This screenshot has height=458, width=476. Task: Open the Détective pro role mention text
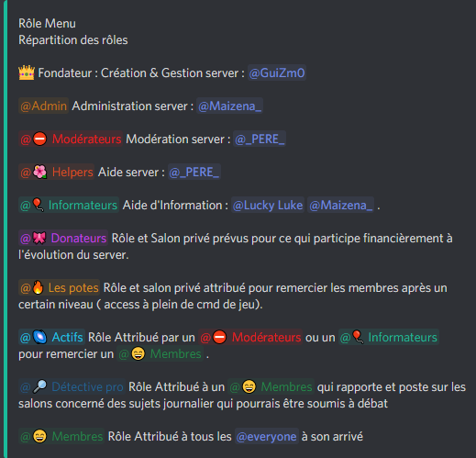(87, 386)
